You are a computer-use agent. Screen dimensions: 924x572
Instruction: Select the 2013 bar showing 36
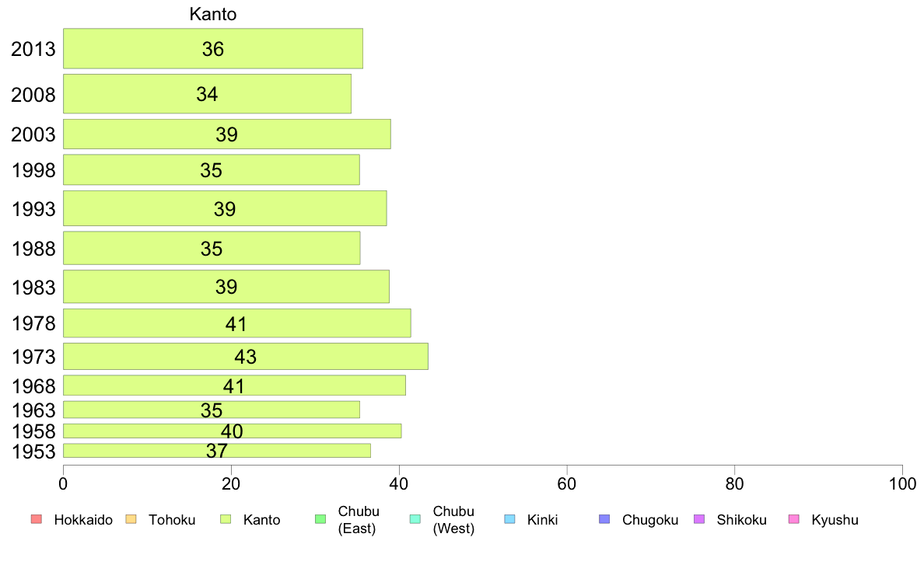click(x=213, y=48)
